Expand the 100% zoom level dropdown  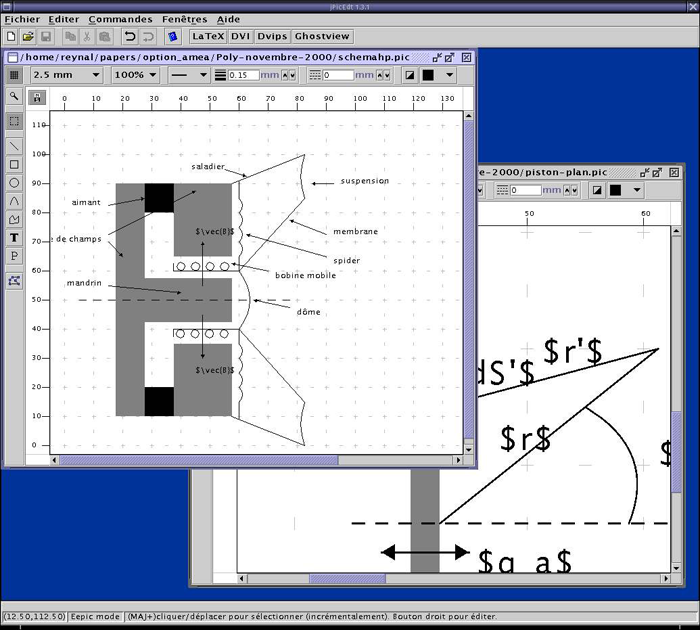pyautogui.click(x=134, y=75)
